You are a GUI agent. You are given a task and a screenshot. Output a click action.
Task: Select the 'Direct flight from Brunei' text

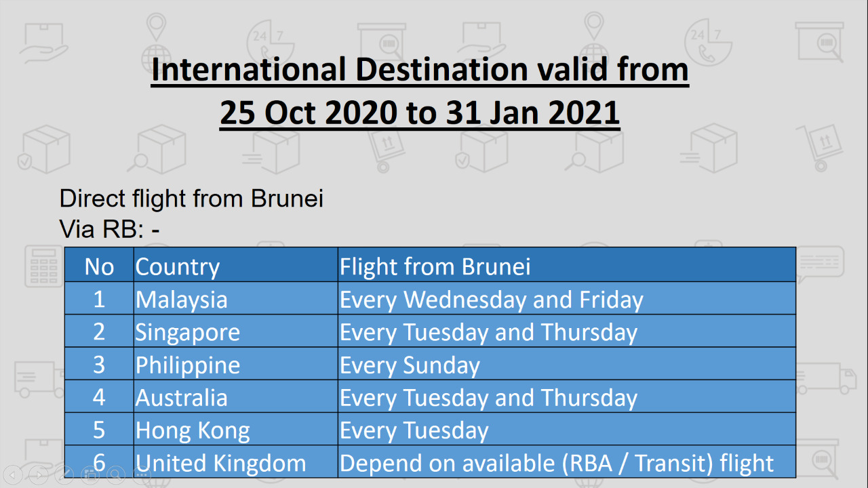(x=191, y=199)
